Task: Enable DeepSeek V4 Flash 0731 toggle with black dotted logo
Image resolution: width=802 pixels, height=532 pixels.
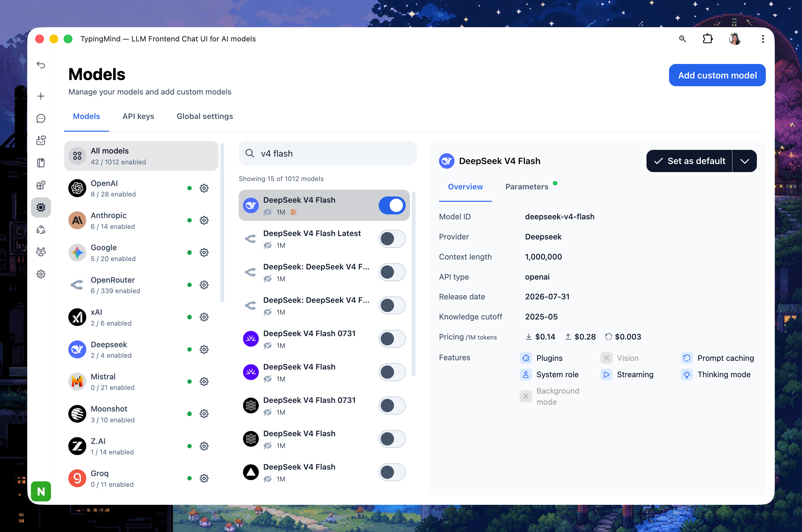Action: (x=392, y=405)
